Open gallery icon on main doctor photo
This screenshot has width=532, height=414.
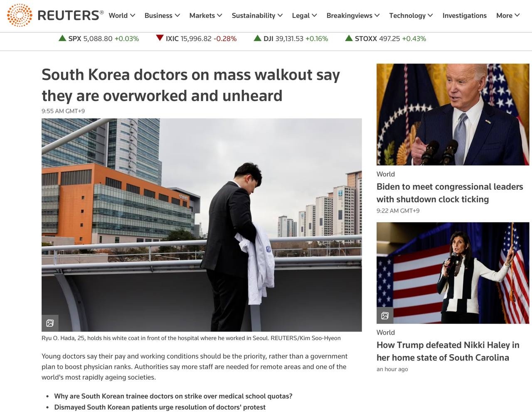pyautogui.click(x=50, y=323)
